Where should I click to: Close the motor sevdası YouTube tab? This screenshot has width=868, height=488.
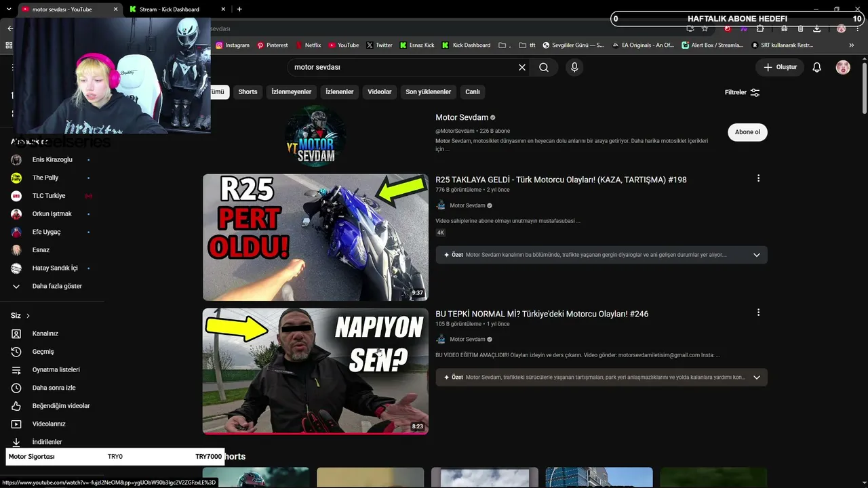point(115,9)
